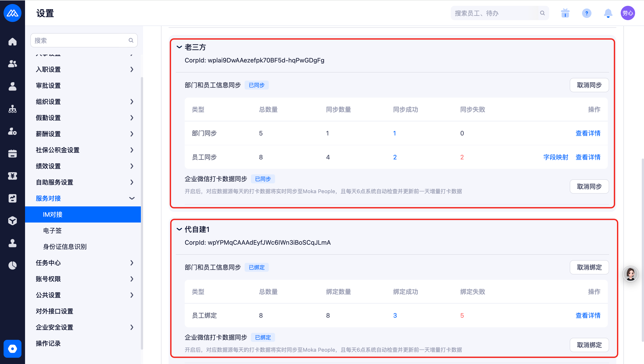Click the blue help question mark icon
Image resolution: width=644 pixels, height=364 pixels.
coord(586,13)
